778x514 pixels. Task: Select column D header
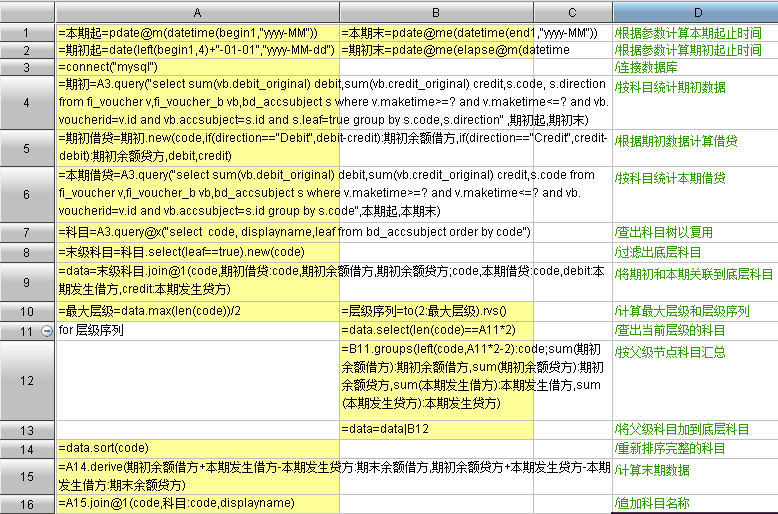[x=694, y=12]
